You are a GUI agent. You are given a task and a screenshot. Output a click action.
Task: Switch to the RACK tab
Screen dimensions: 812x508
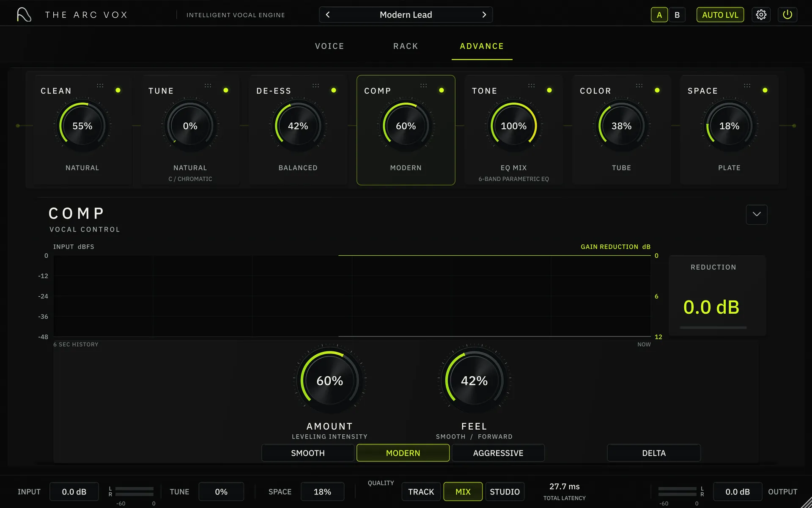point(406,46)
